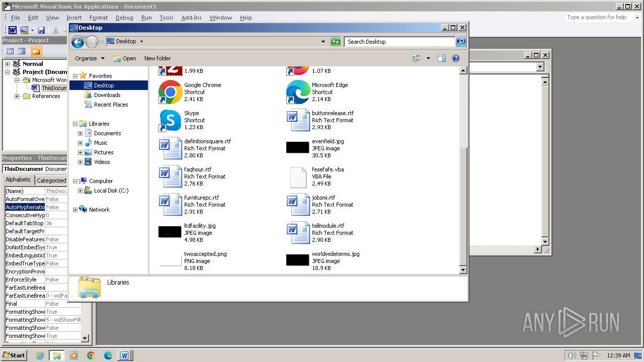The height and width of the screenshot is (362, 644).
Task: Select Network in navigation pane
Action: click(99, 210)
